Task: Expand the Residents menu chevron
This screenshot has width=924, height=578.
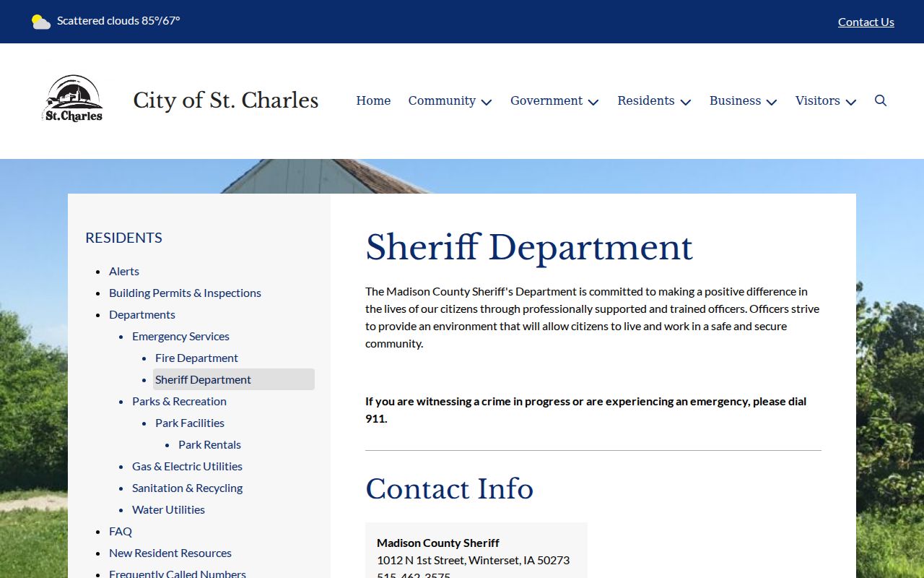Action: pyautogui.click(x=686, y=102)
